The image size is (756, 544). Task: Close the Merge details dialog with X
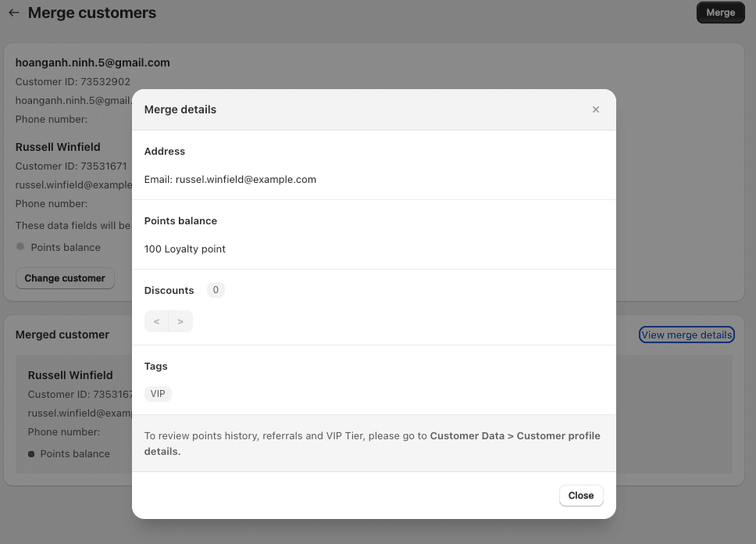[596, 109]
